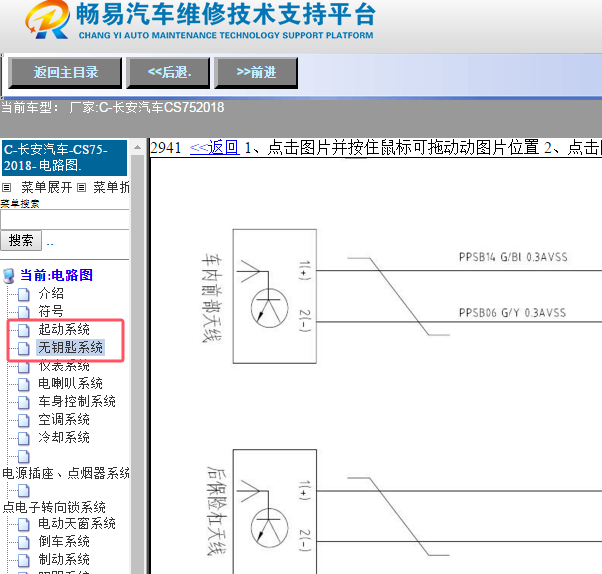602x574 pixels.
Task: Click the PPSB06 G/Y 0.3AVSS wire label
Action: (x=512, y=313)
